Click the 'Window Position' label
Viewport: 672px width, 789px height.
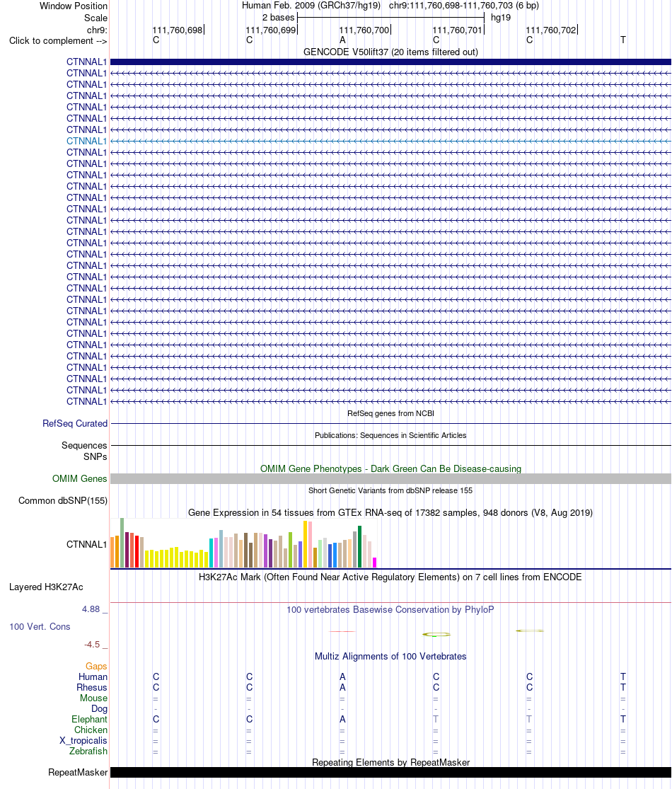[x=74, y=6]
